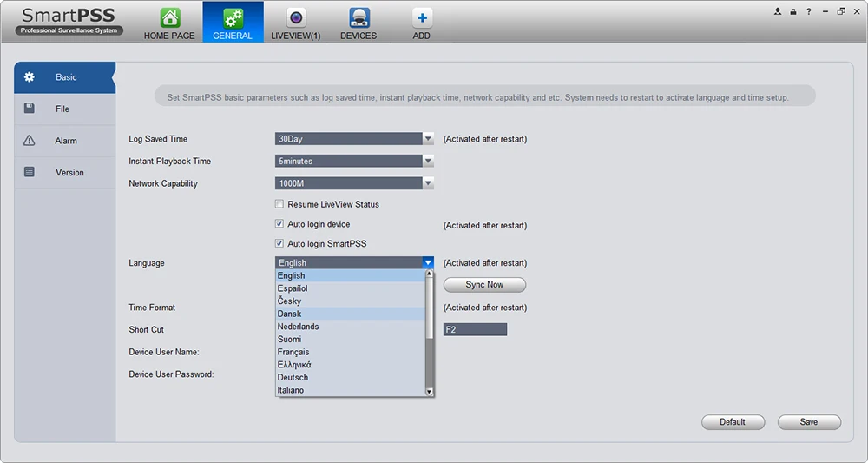Click the language list scrollbar thumb
The height and width of the screenshot is (463, 868).
point(429,308)
